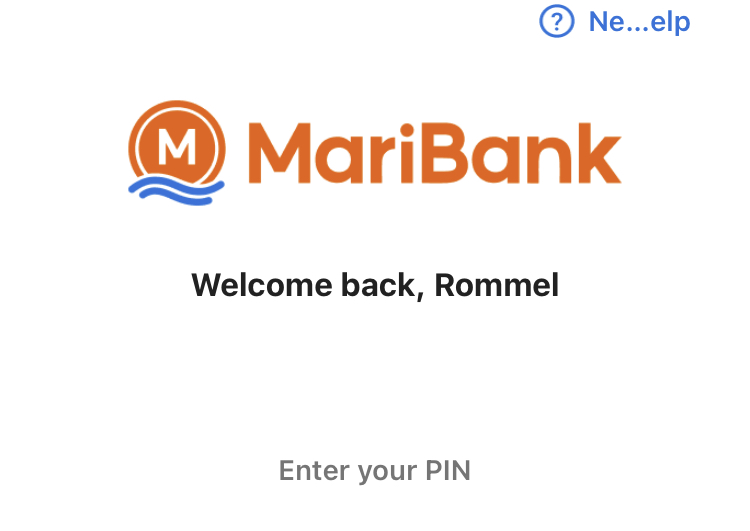
Task: Select the Welcome back, Rommel heading
Action: coord(375,286)
